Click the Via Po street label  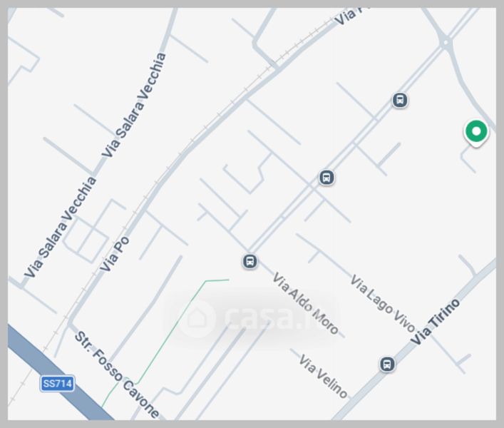coord(114,254)
